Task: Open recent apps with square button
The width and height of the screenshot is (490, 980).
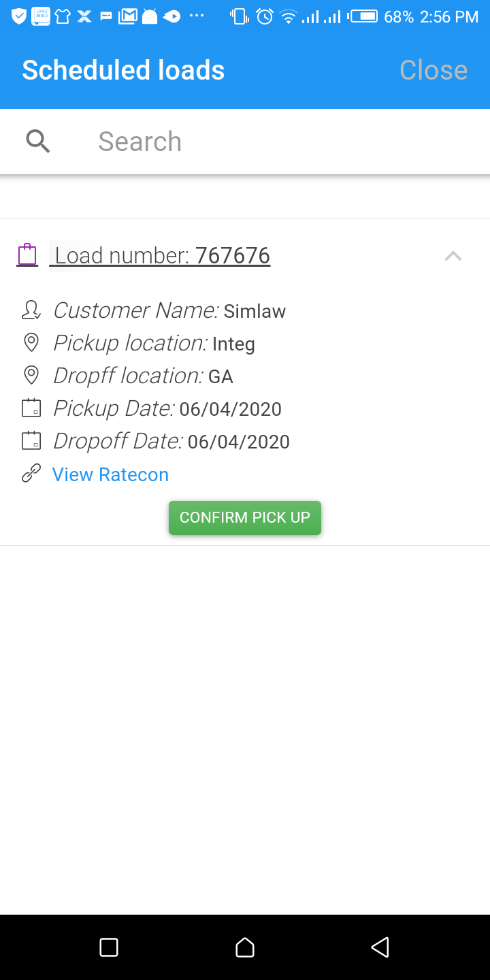Action: pos(109,947)
